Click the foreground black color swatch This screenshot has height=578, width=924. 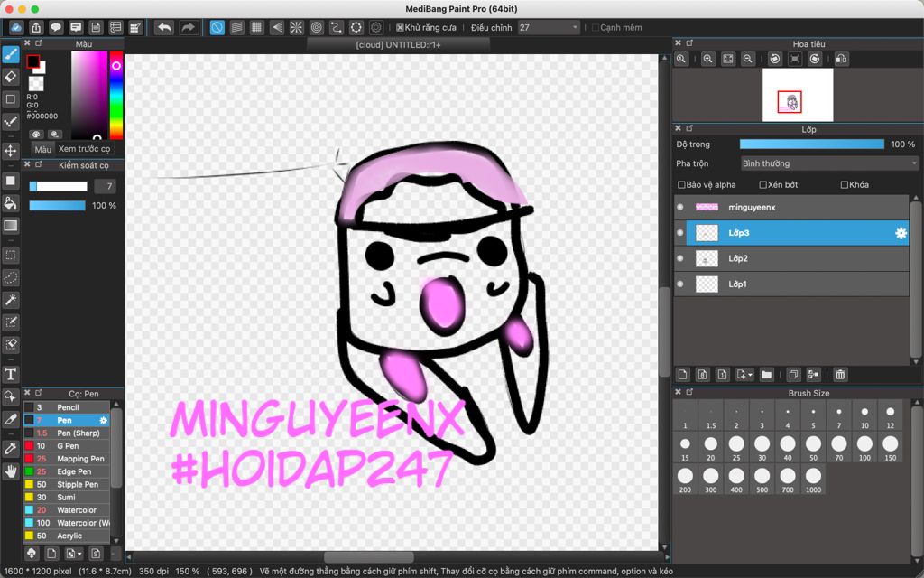click(x=33, y=61)
